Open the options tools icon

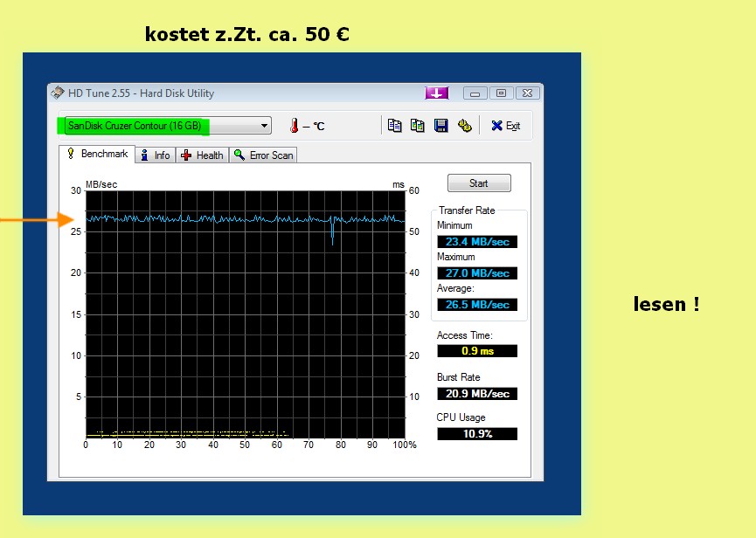pos(464,126)
